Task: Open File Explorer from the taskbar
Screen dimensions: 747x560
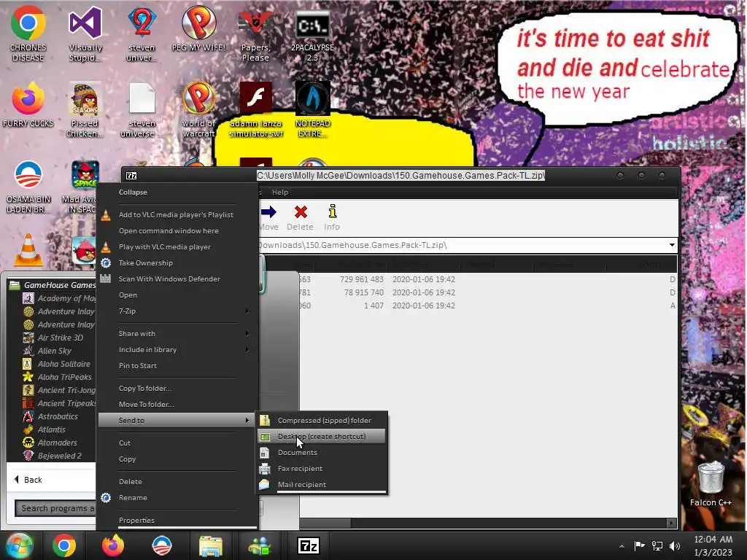Action: [x=211, y=545]
